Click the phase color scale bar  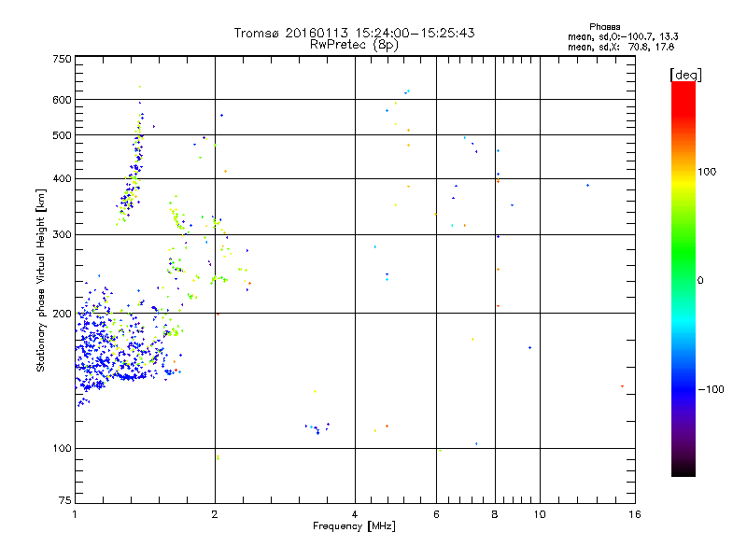click(x=684, y=279)
